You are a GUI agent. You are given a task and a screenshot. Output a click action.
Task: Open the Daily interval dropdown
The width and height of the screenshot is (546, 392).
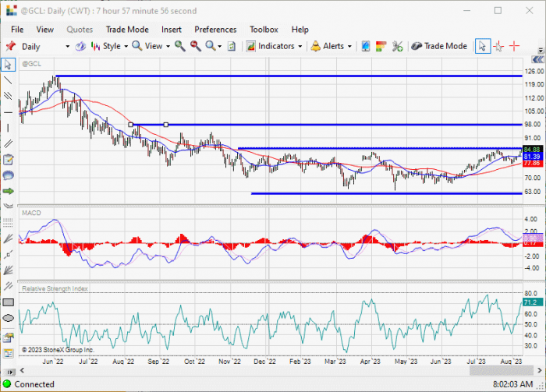coord(67,46)
